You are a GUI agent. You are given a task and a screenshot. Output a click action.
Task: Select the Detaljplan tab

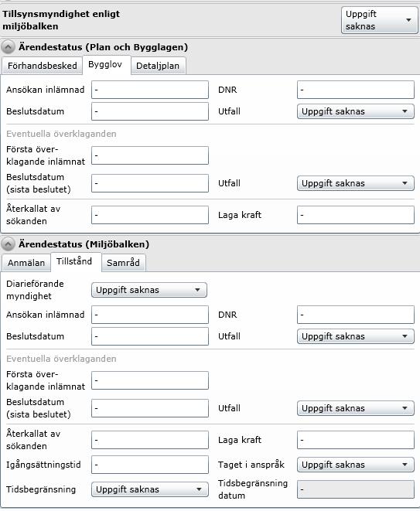[x=158, y=66]
